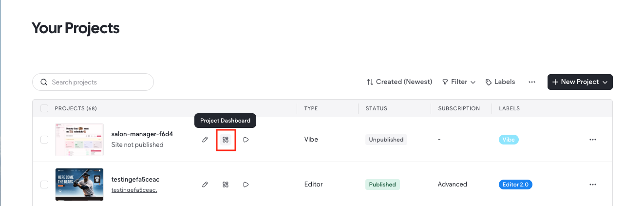Expand the Filter dropdown
Viewport: 644px width, 206px height.
coord(458,82)
